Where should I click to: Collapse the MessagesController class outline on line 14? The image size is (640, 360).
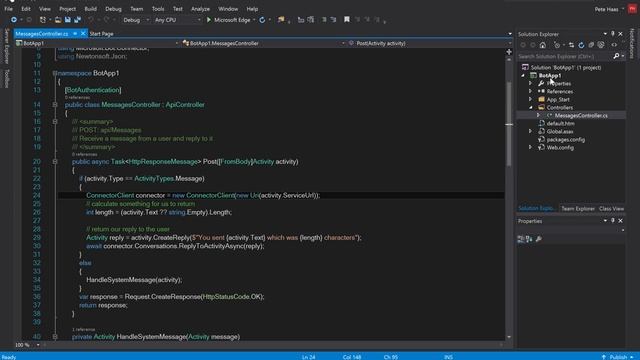tap(55, 104)
